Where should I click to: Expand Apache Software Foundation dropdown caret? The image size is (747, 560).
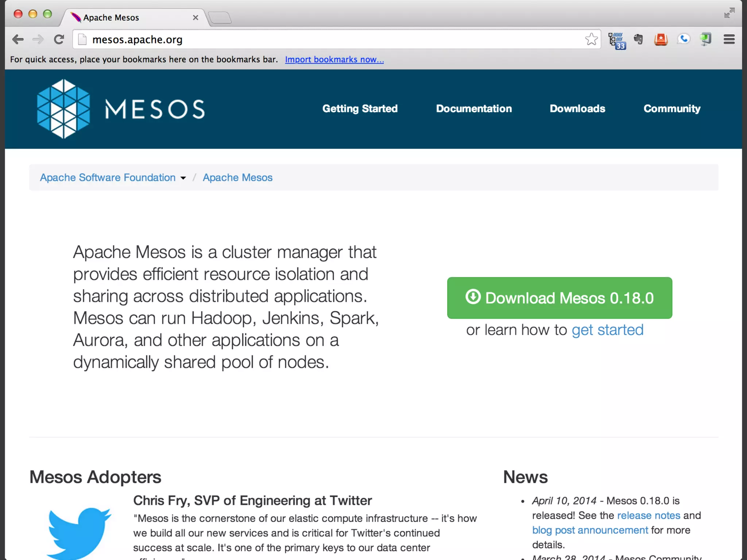pyautogui.click(x=183, y=178)
